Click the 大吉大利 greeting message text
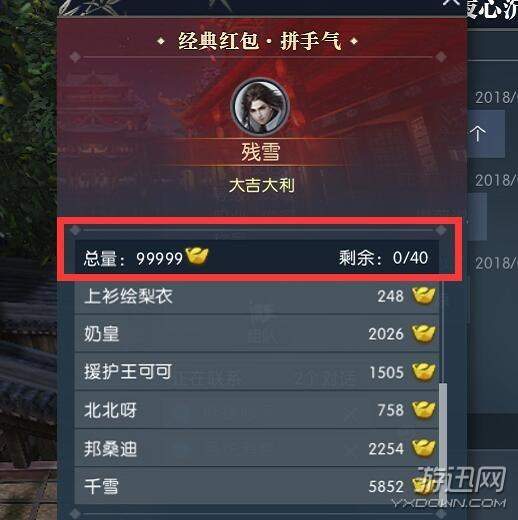This screenshot has width=518, height=520. 262,185
